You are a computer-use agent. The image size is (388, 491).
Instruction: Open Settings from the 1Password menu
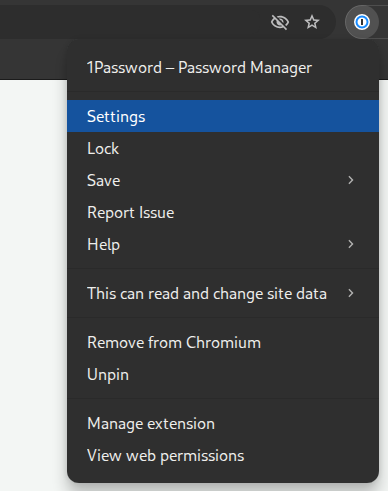point(223,116)
